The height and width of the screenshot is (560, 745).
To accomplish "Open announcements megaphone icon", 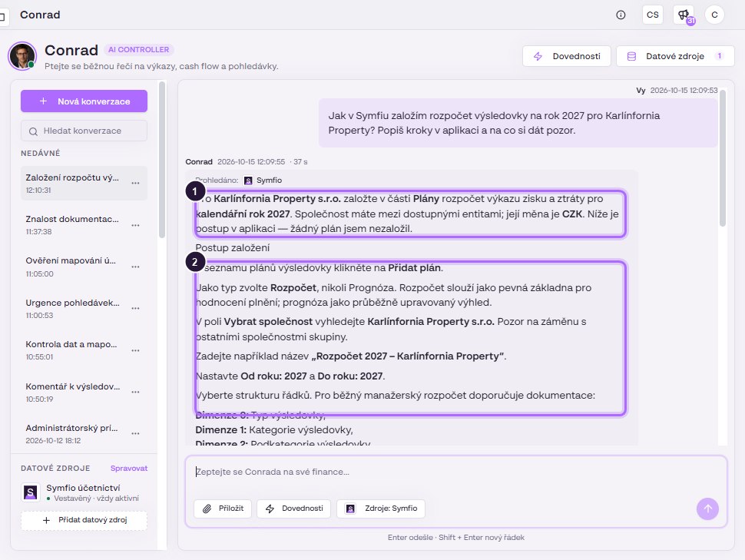I will (684, 15).
